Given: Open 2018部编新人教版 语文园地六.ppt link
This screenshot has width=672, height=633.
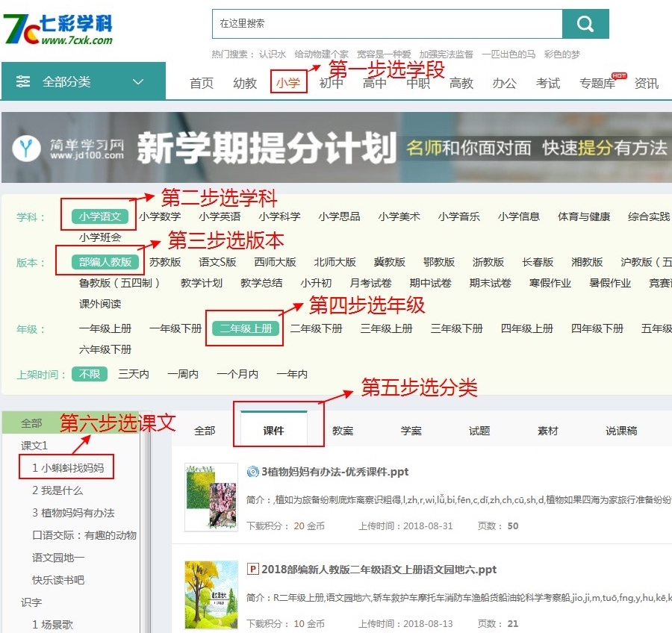Looking at the screenshot, I should coord(379,570).
